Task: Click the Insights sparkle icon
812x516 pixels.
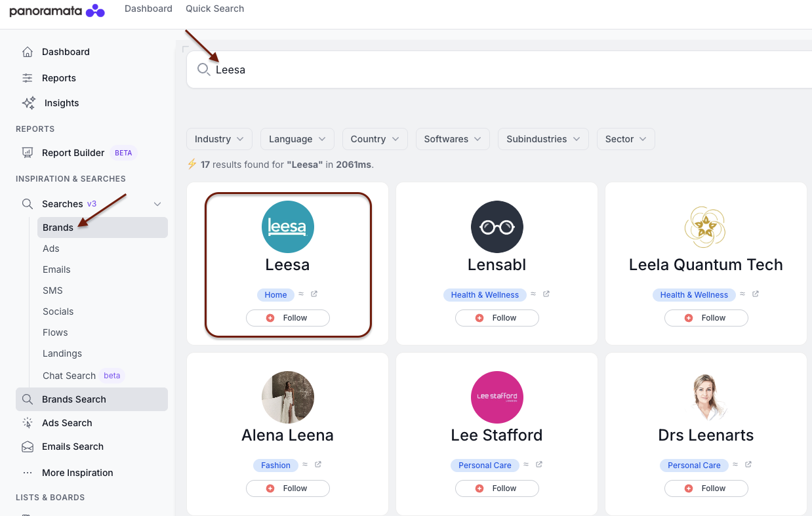Action: click(29, 103)
